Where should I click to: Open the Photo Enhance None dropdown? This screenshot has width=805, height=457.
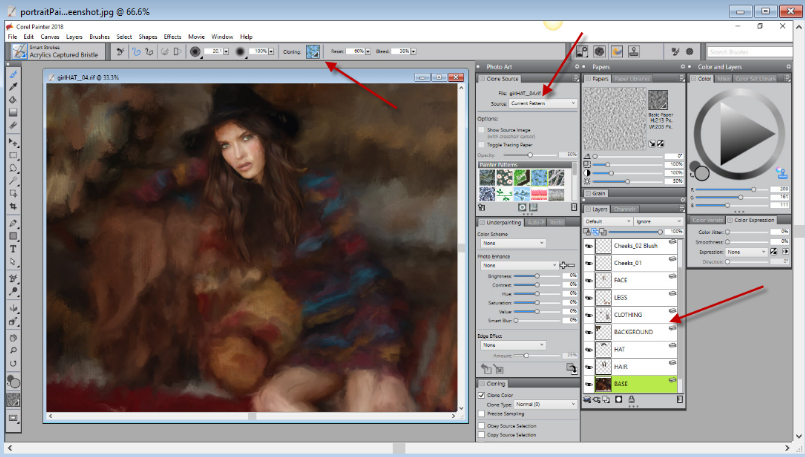coord(519,265)
